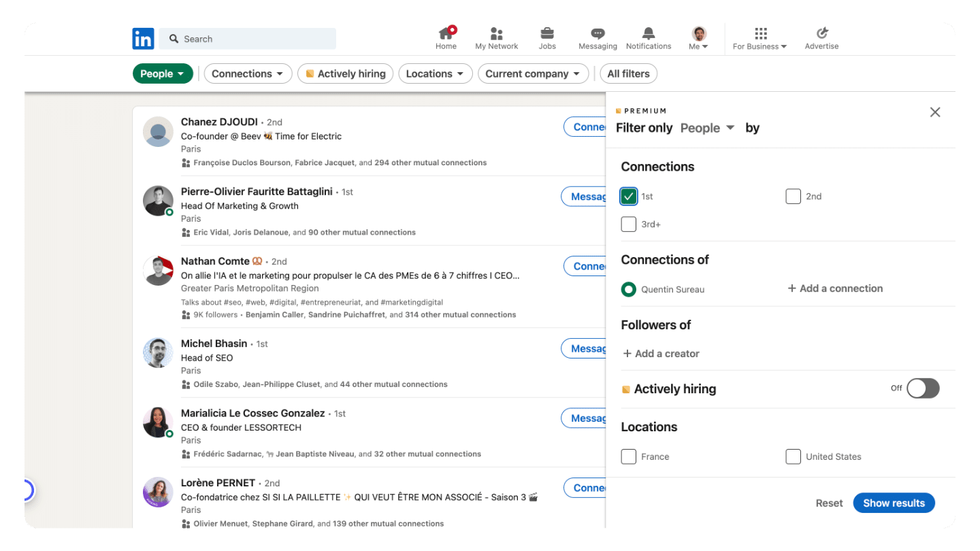Message Marialicia Le Cossec Gonzalez
This screenshot has width=980, height=551.
coord(584,418)
